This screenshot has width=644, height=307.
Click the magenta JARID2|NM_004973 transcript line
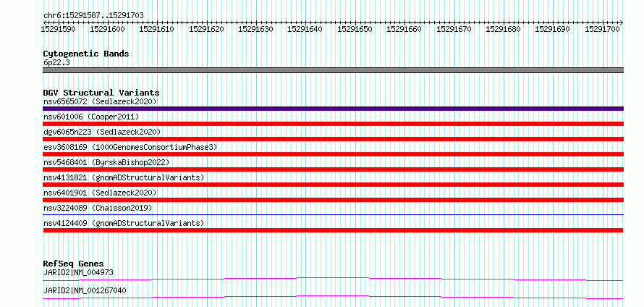(x=333, y=279)
